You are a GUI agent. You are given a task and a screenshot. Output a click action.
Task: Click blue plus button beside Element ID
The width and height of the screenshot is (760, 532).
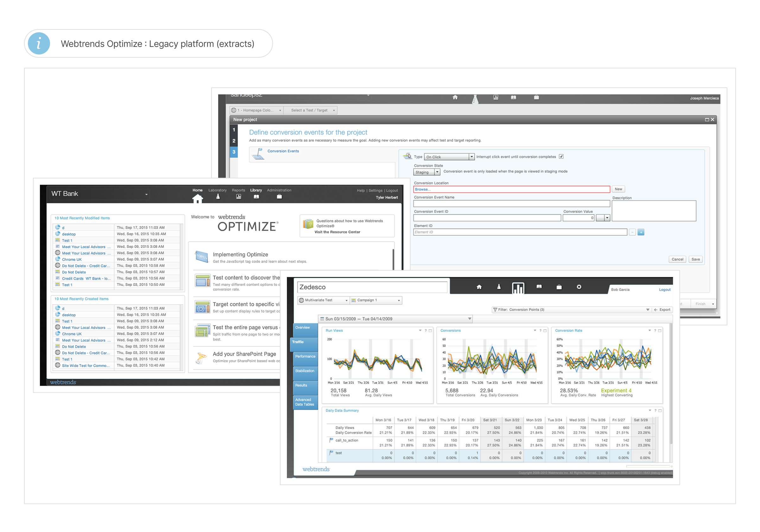pyautogui.click(x=641, y=232)
